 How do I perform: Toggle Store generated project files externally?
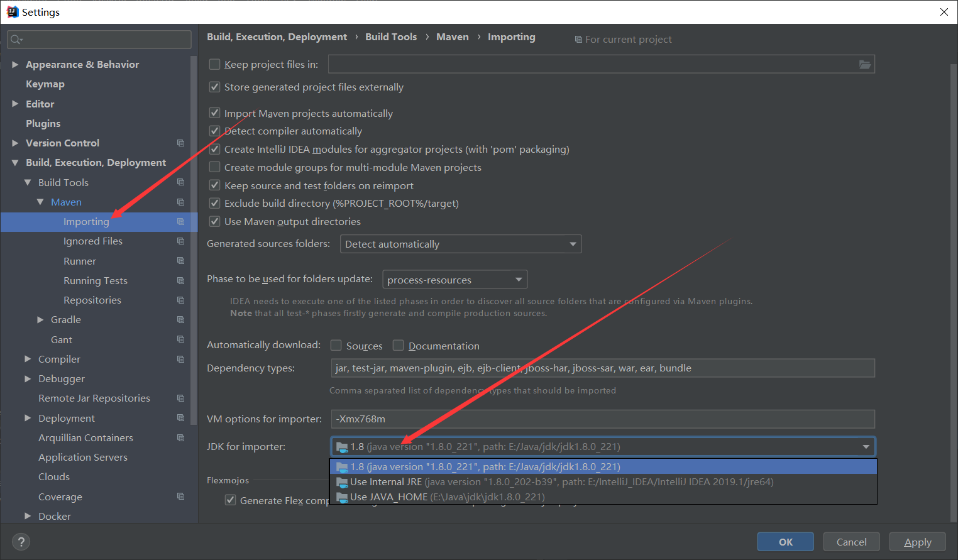(x=214, y=87)
